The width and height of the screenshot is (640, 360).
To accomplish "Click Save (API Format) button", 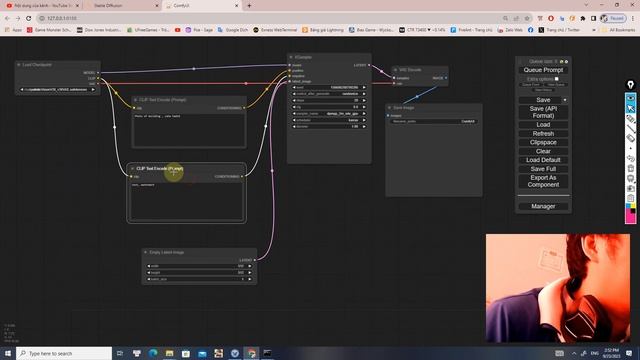I will click(543, 112).
